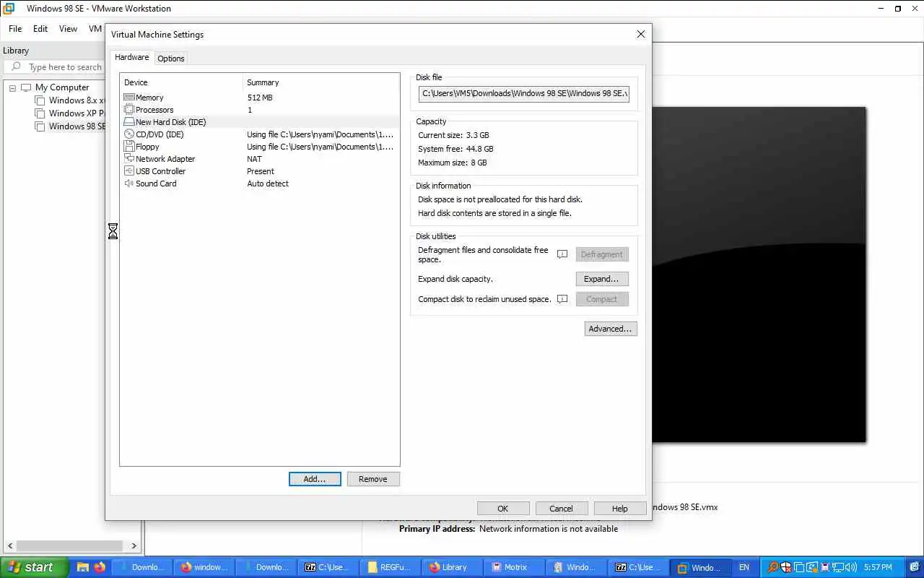The height and width of the screenshot is (578, 924).
Task: Open the View menu
Action: [68, 29]
